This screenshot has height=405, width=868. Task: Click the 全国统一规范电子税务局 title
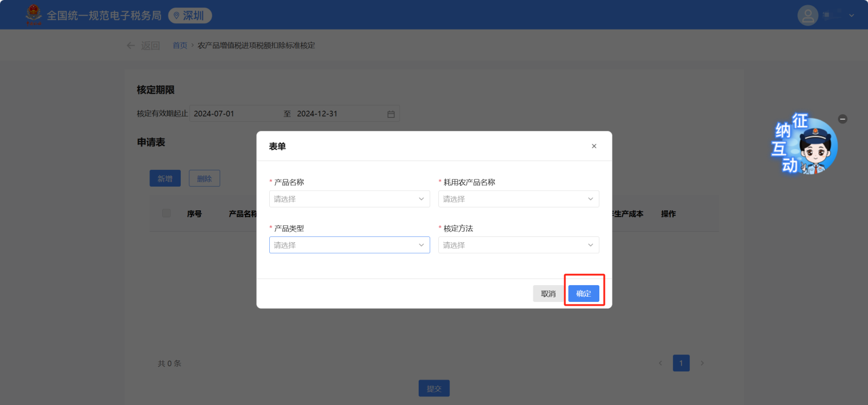click(104, 16)
